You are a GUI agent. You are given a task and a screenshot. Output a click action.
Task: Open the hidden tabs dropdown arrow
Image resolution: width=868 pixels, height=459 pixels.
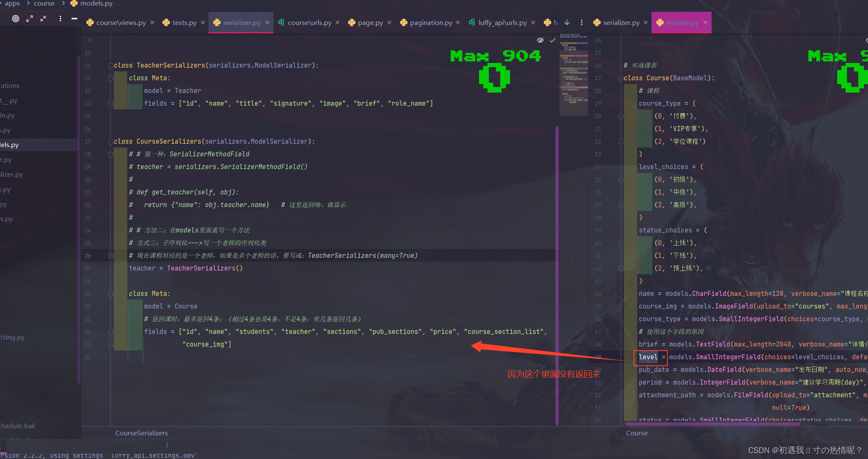567,22
